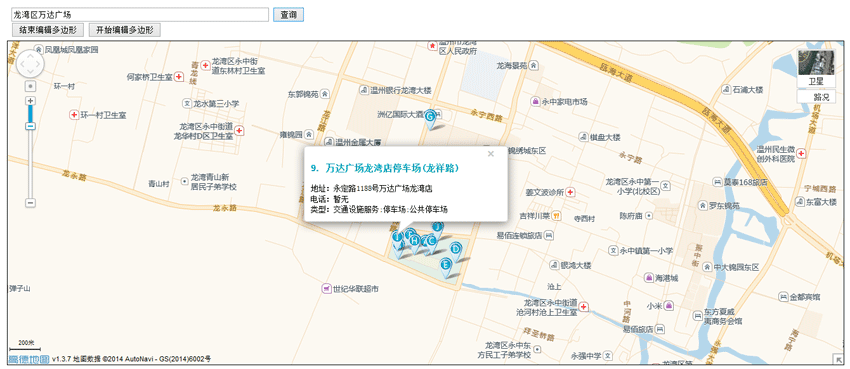Click the 小米 shop icon
850x369 pixels.
click(x=669, y=306)
